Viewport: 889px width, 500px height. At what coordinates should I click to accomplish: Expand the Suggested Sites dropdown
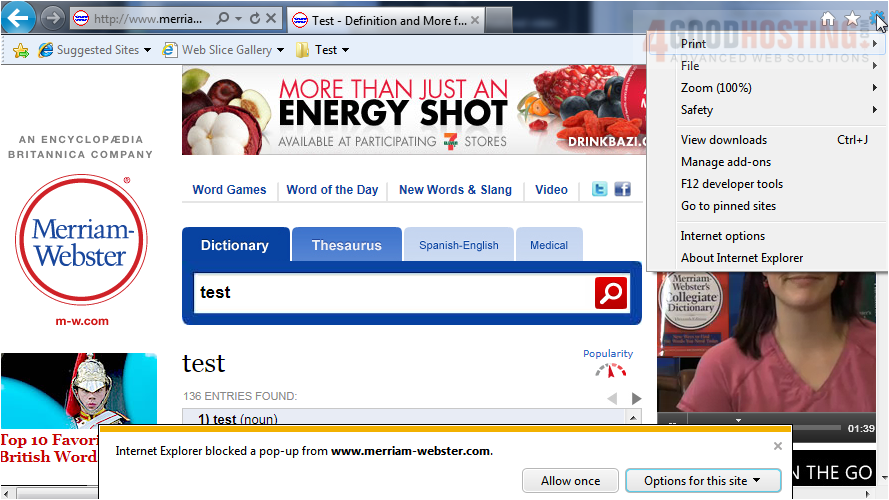point(147,50)
